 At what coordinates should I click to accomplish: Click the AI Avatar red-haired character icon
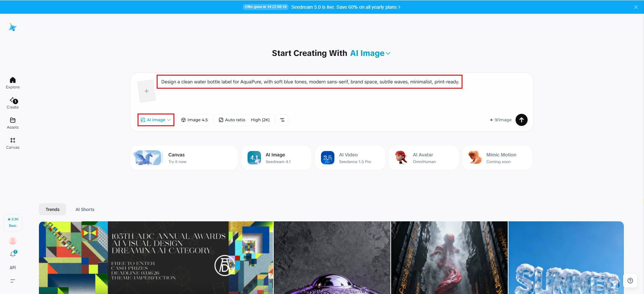click(x=401, y=158)
